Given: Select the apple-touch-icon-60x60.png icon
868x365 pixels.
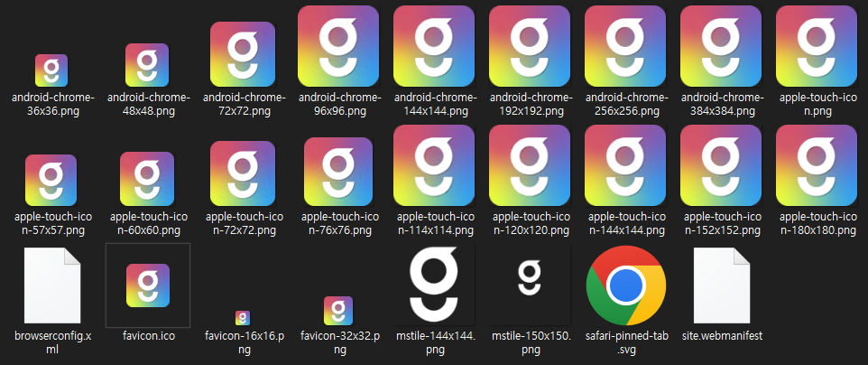Looking at the screenshot, I should (147, 179).
